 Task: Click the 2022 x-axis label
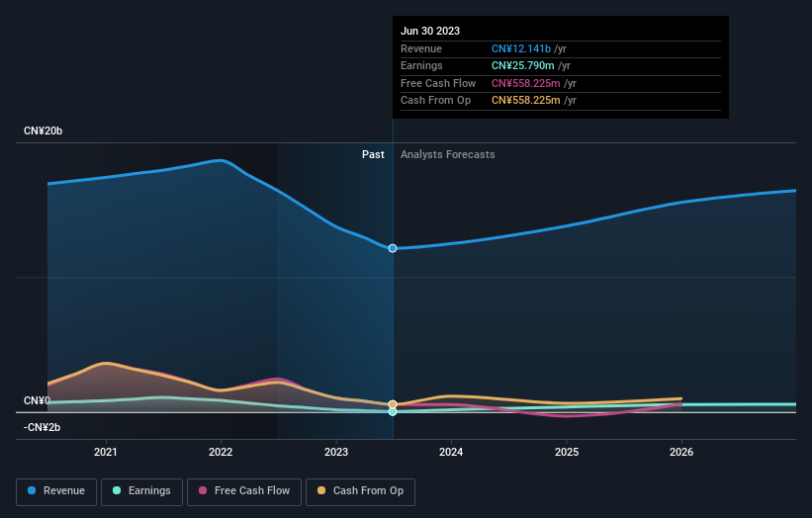coord(221,453)
